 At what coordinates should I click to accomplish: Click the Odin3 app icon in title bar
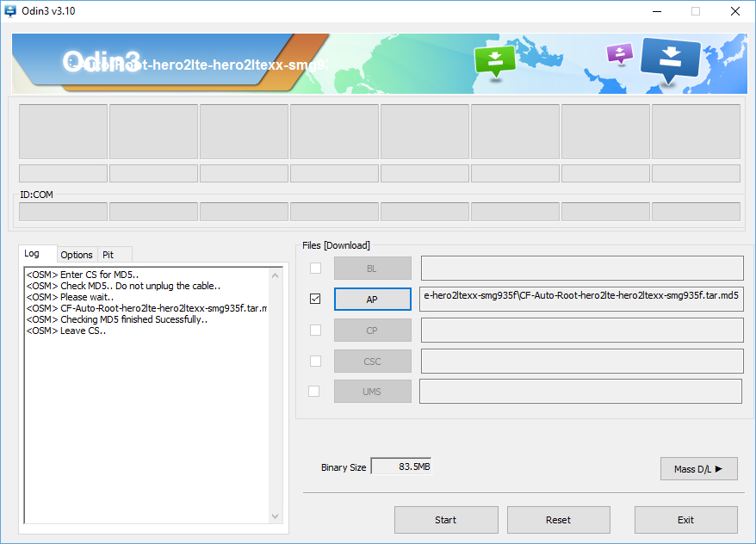click(x=11, y=11)
